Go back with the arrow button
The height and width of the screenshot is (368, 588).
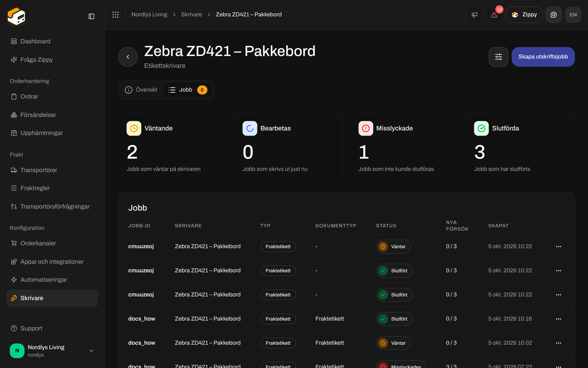[128, 57]
